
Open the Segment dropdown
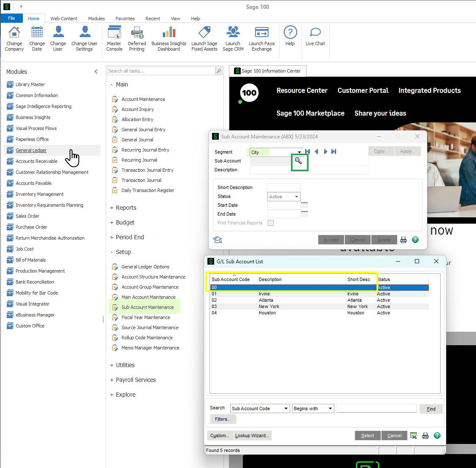pos(299,152)
